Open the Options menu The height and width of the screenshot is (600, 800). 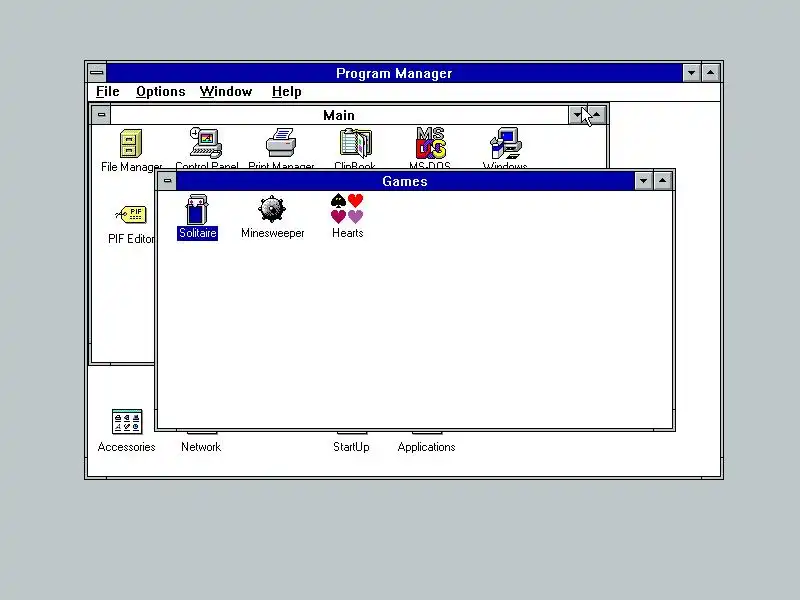tap(161, 92)
